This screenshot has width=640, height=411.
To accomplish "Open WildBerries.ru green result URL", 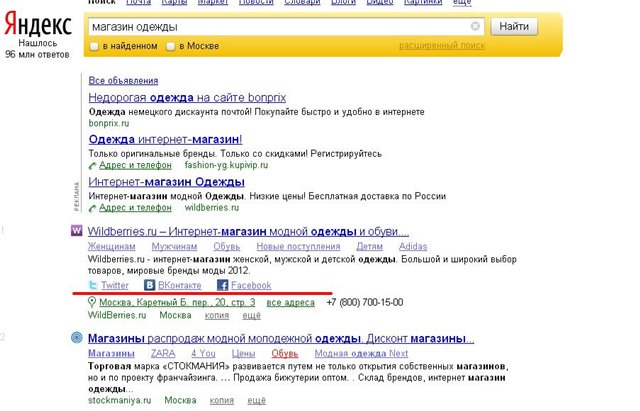I will [117, 315].
